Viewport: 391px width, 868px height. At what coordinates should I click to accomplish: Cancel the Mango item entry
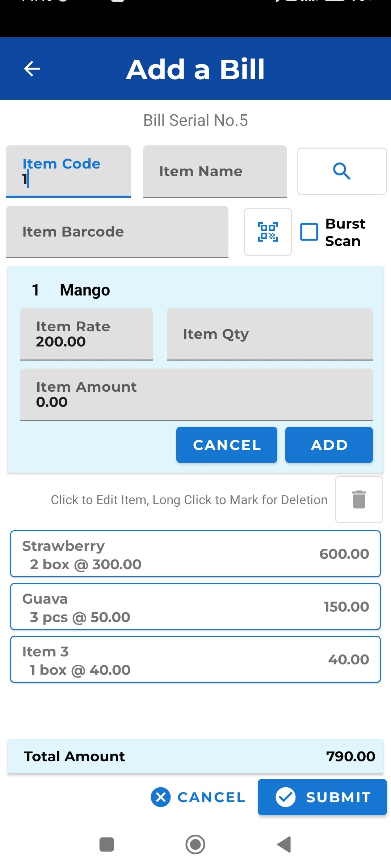(227, 445)
